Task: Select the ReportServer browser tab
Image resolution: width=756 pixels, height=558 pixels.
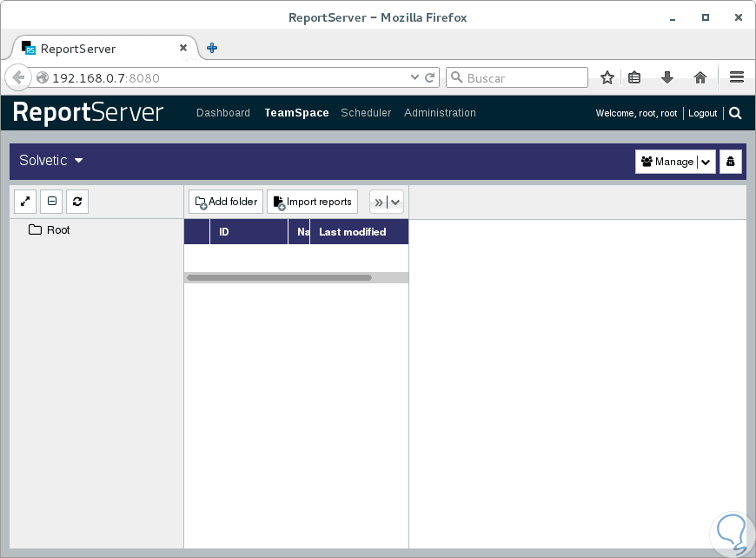Action: (103, 48)
